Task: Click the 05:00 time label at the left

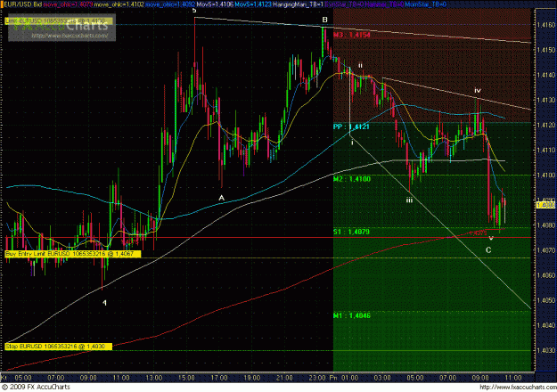Action: tap(23, 378)
